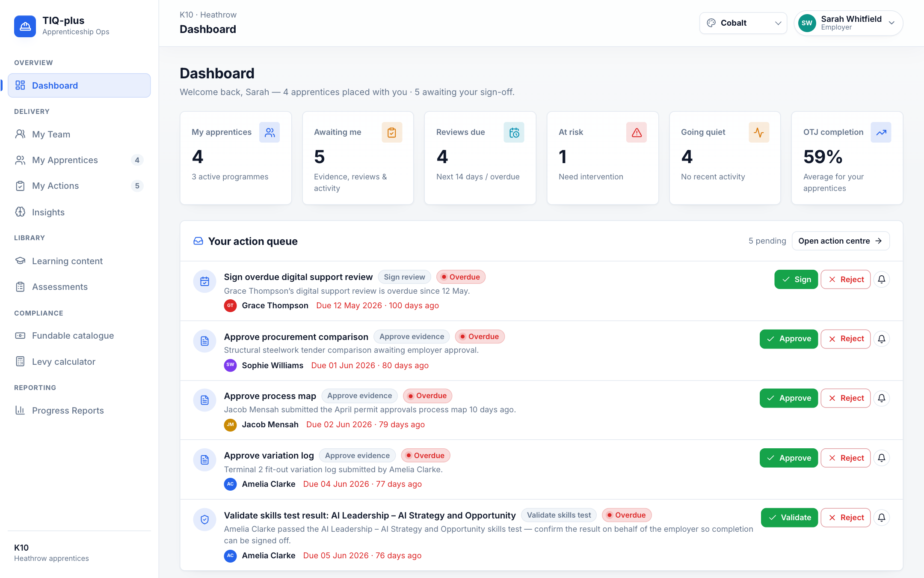Go to Dashboard in the sidebar
Image resolution: width=924 pixels, height=578 pixels.
[79, 85]
